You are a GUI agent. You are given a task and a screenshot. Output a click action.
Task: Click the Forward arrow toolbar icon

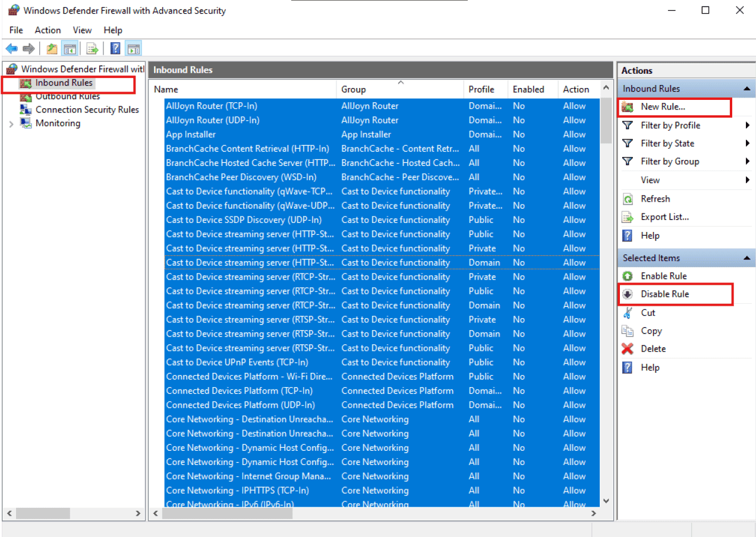tap(29, 49)
